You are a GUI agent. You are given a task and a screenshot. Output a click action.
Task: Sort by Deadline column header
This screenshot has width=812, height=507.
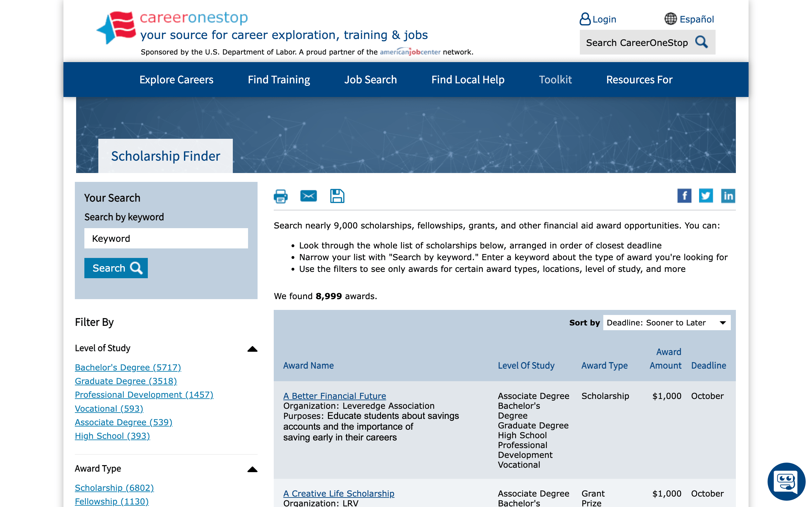coord(708,365)
